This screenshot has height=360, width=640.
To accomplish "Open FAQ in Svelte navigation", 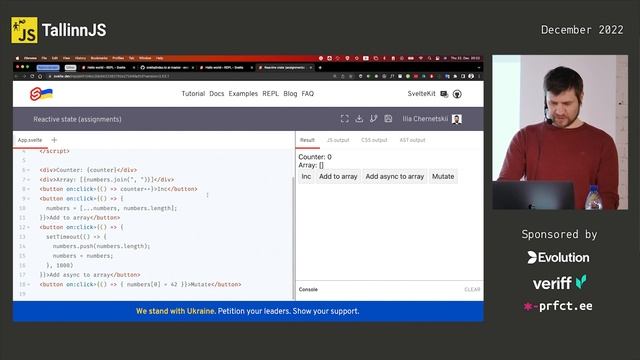I will coord(308,94).
